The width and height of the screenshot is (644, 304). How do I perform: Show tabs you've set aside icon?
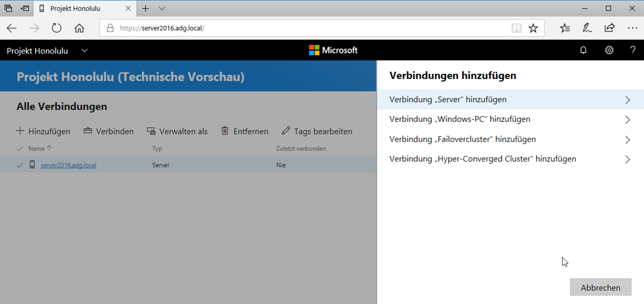(8, 9)
